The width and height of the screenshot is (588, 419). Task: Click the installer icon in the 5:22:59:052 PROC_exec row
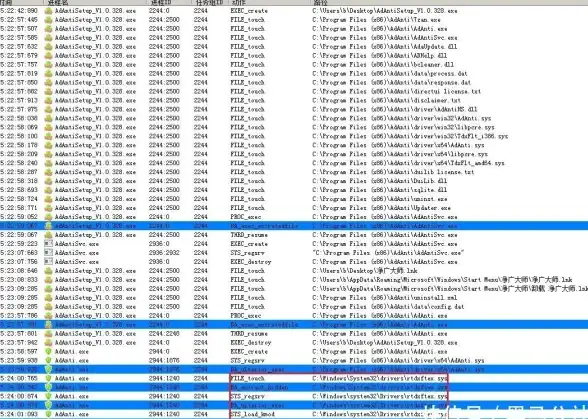point(48,217)
